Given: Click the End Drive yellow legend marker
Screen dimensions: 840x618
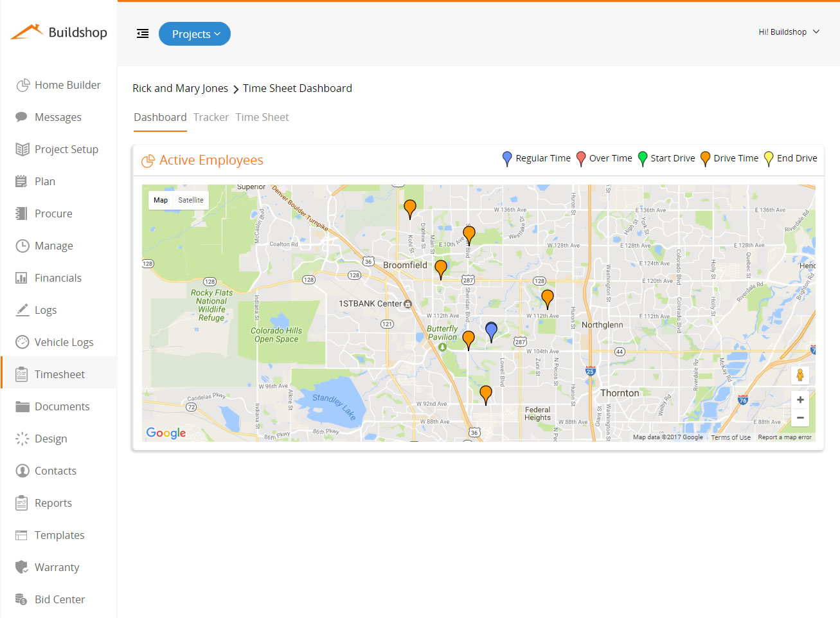Looking at the screenshot, I should click(x=769, y=159).
